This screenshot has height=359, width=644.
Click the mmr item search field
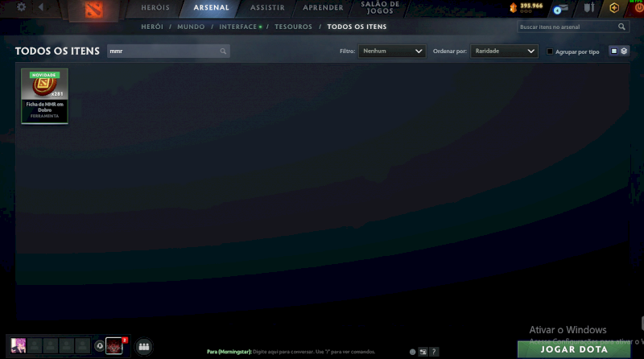168,52
